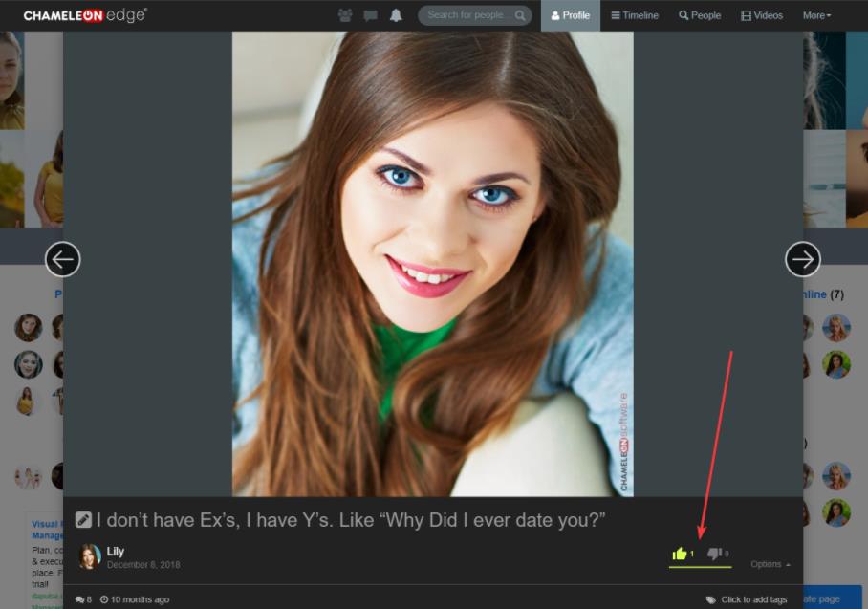This screenshot has width=868, height=609.
Task: Click to add tags link
Action: pyautogui.click(x=753, y=599)
